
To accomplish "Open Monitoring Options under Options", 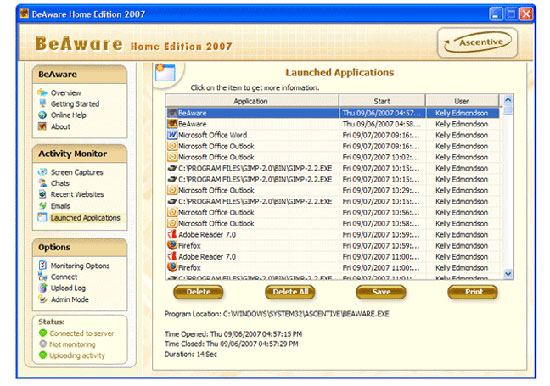I will [80, 266].
